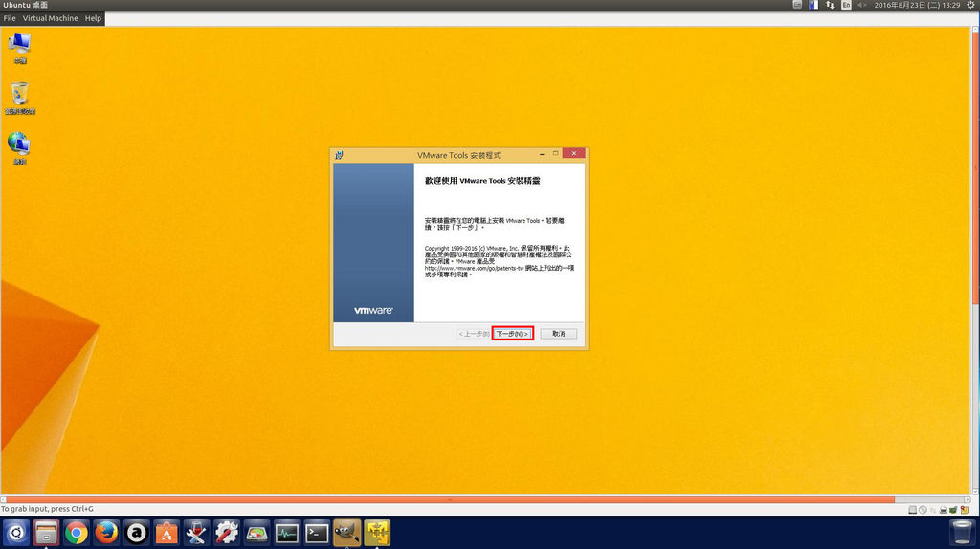Open the file manager in the dock
This screenshot has width=980, height=549.
(x=46, y=533)
